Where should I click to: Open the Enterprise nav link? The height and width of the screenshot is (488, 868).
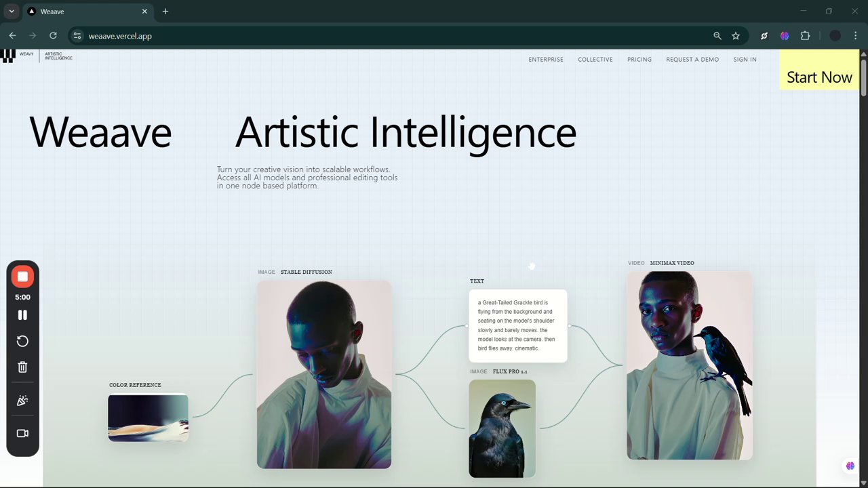tap(546, 60)
